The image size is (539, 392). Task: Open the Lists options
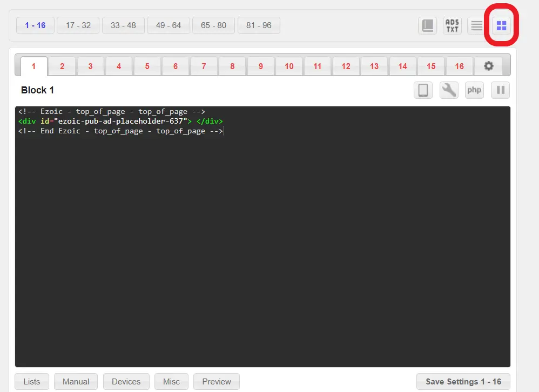pos(32,382)
